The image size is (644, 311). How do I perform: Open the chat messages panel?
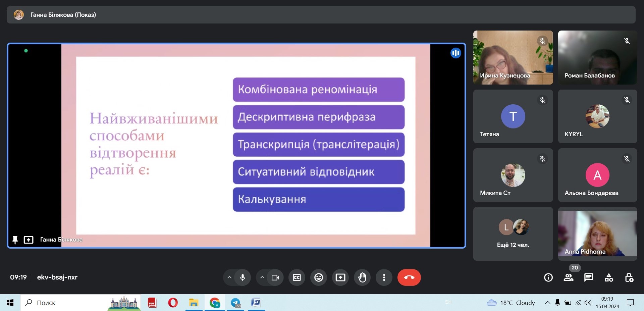pyautogui.click(x=589, y=277)
